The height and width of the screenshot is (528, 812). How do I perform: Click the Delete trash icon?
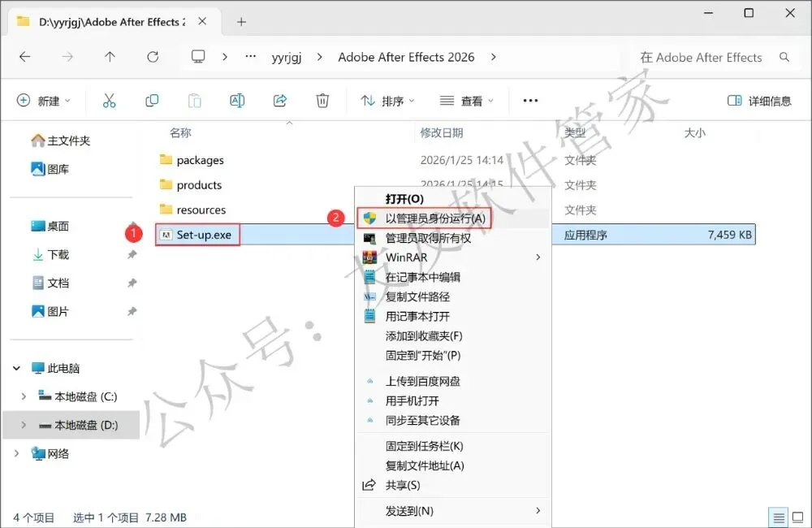322,101
